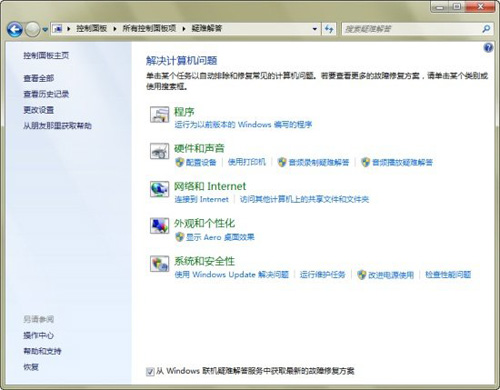Run 运行为以前版本的 Windows 编写的程序
Image resolution: width=500 pixels, height=390 pixels.
[243, 125]
